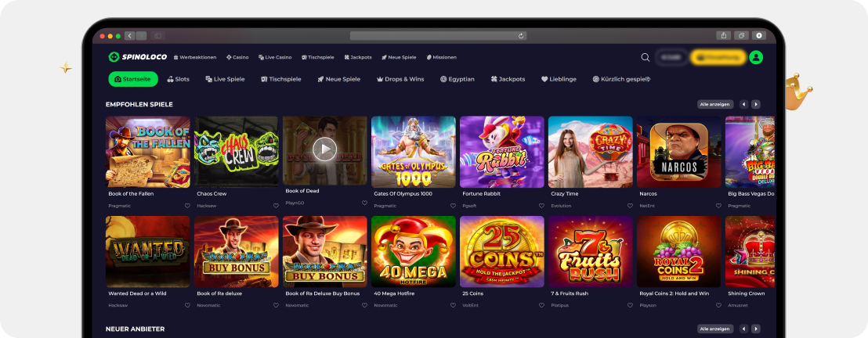Click the Spinoloco logo
The height and width of the screenshot is (338, 868).
click(137, 57)
